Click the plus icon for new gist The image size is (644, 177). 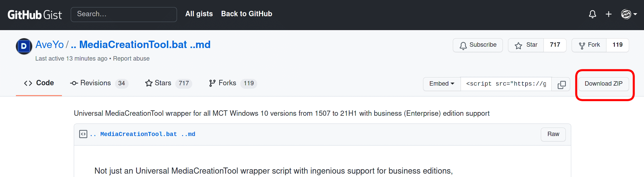[x=608, y=14]
